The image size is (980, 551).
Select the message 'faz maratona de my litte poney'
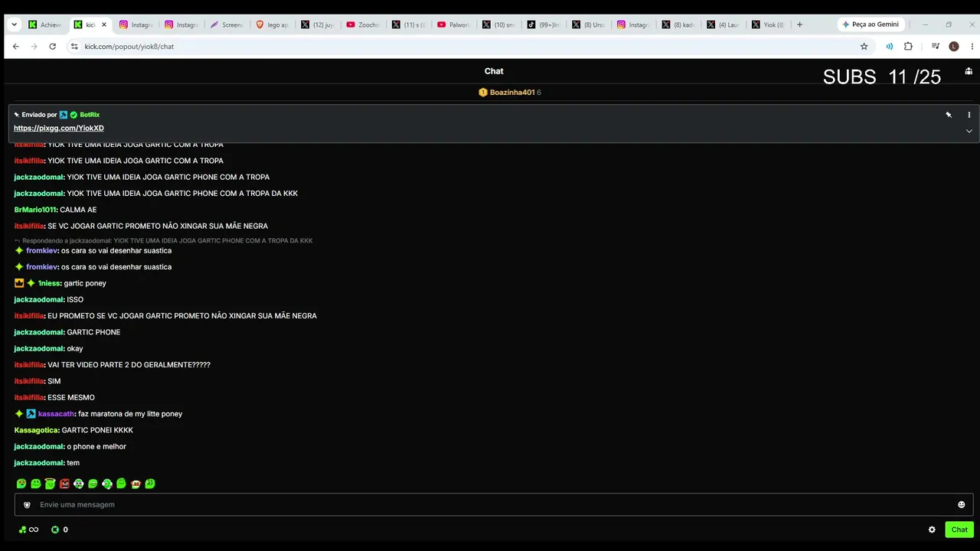tap(130, 414)
